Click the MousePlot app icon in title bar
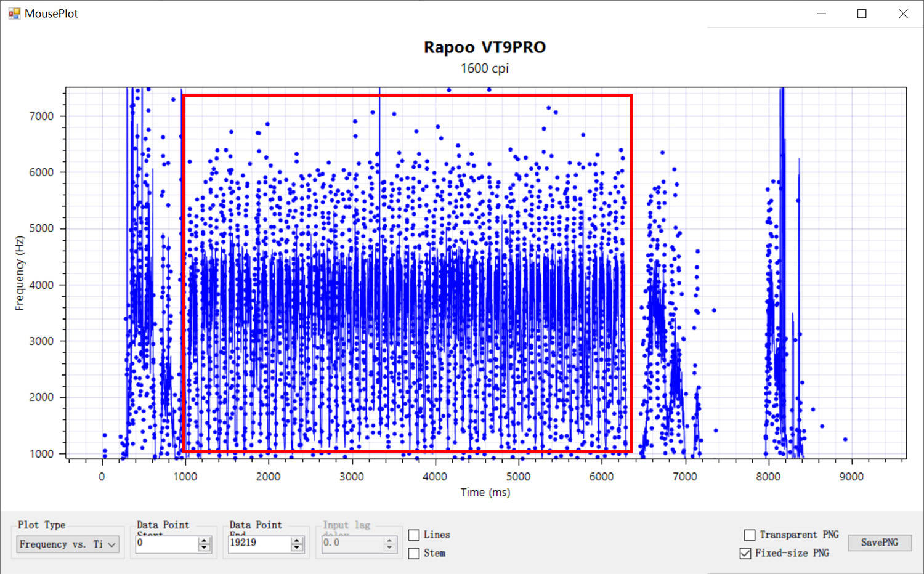The height and width of the screenshot is (574, 924). coord(14,14)
